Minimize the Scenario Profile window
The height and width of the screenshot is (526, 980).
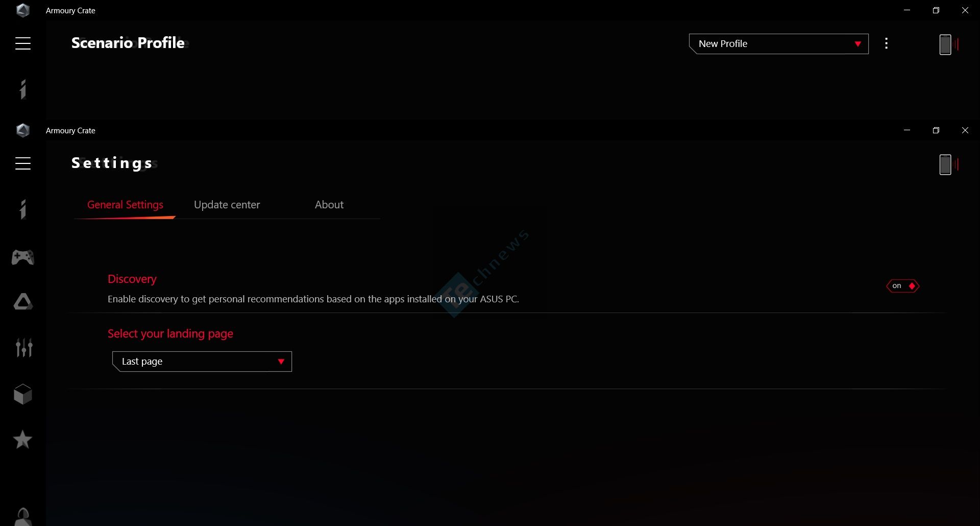coord(907,10)
